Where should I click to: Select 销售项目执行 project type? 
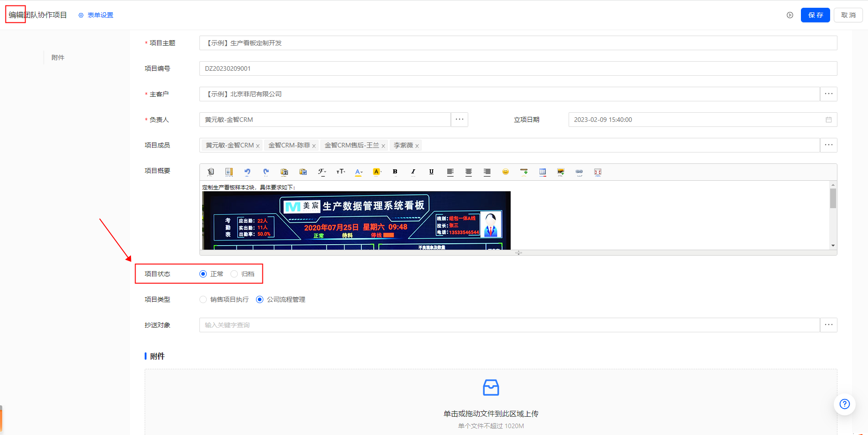(x=203, y=299)
